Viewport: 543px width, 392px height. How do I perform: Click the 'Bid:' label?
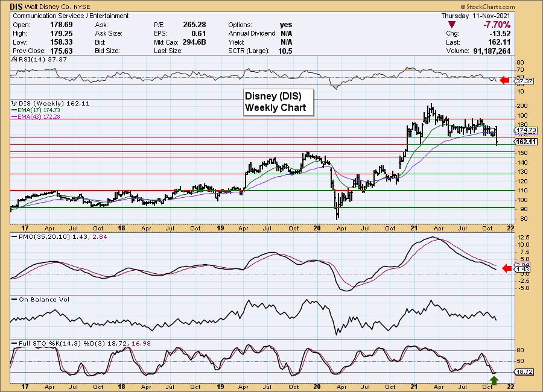pyautogui.click(x=101, y=42)
